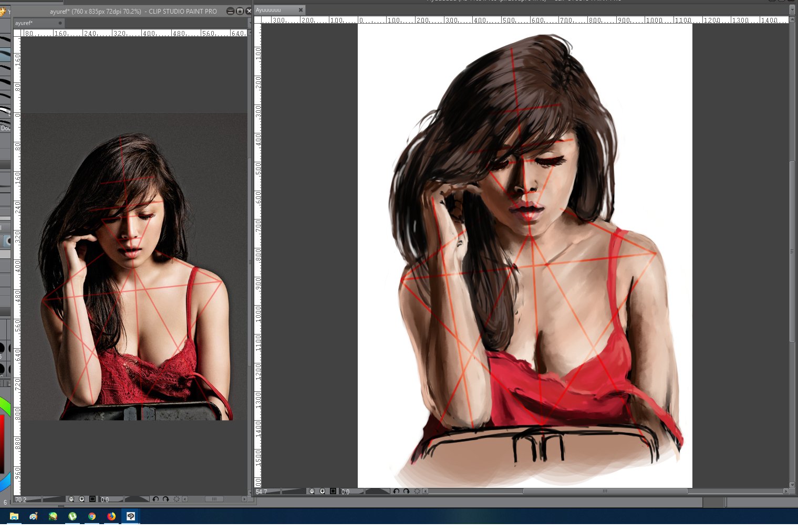The image size is (798, 532).
Task: Fit ayuref canvas to window
Action: point(92,499)
